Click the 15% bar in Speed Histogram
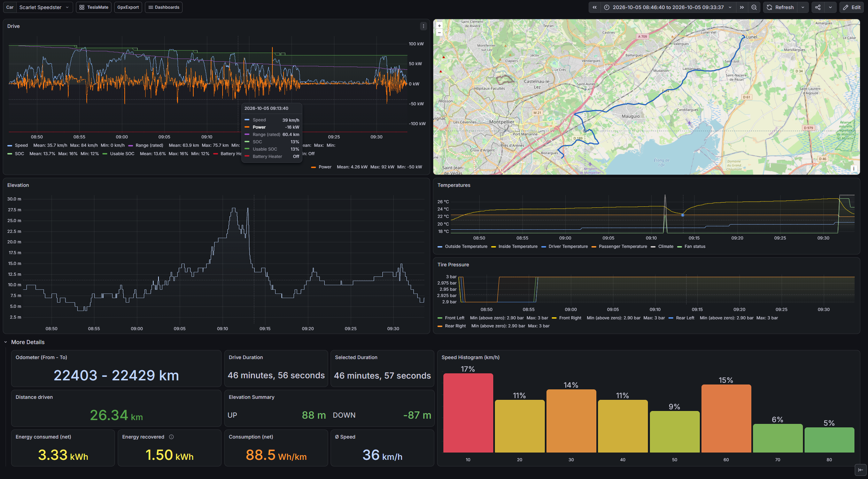This screenshot has width=868, height=479. [726, 419]
